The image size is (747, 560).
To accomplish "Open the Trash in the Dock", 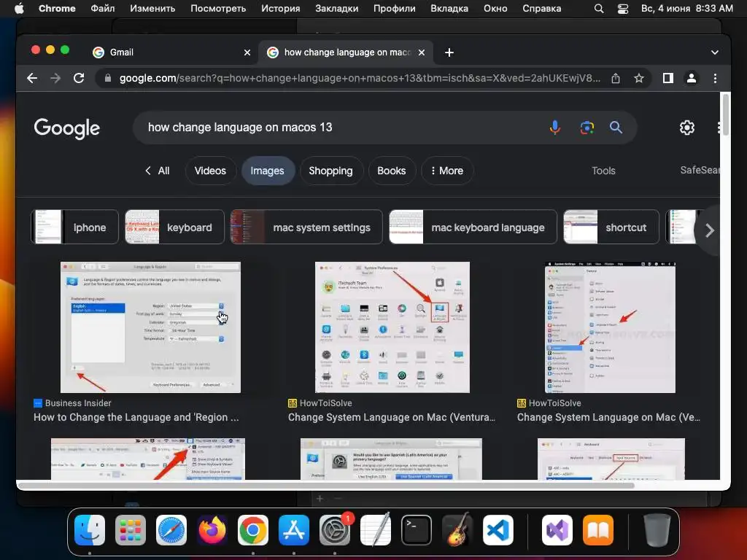I will point(657,530).
